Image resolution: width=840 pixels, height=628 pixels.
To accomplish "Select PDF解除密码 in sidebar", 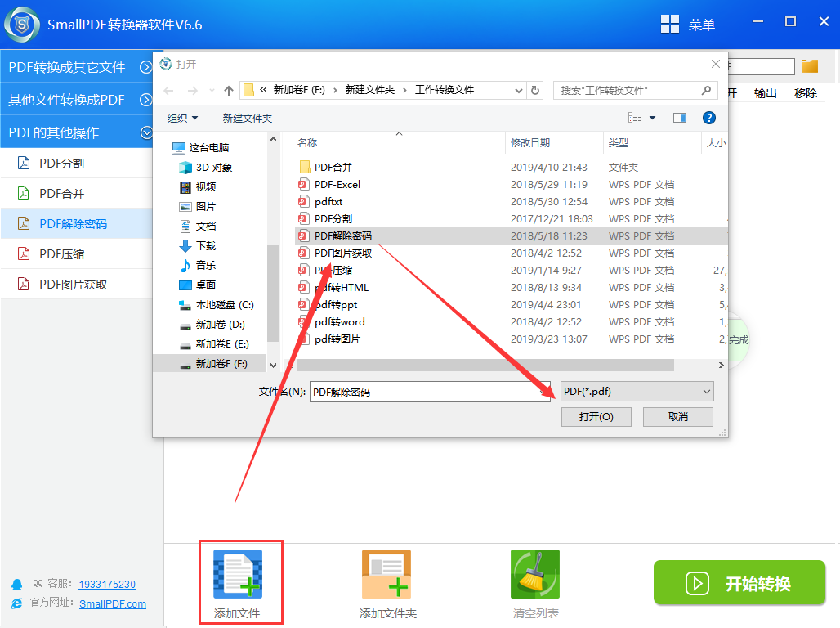I will pos(77,223).
